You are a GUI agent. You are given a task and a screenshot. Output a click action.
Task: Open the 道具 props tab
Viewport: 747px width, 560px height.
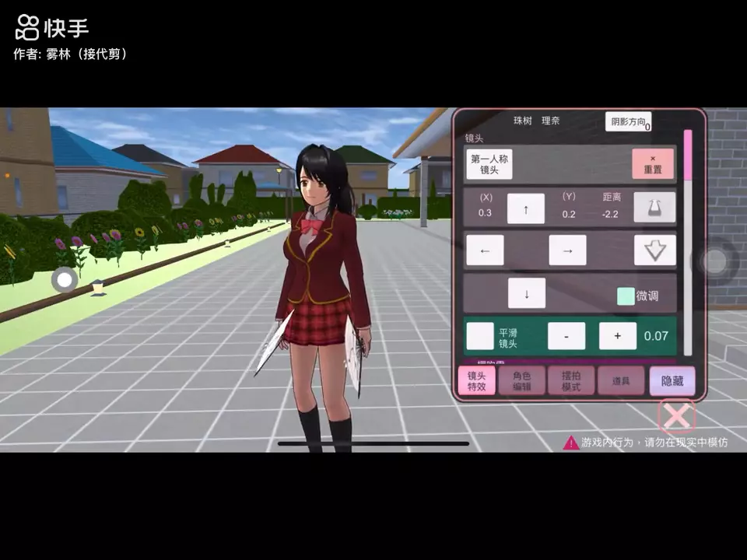(621, 381)
